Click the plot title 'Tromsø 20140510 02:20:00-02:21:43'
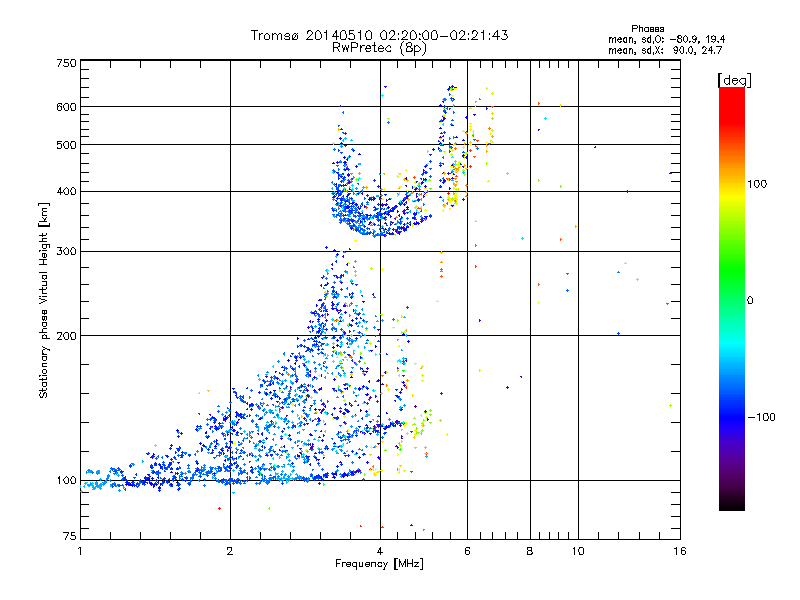The image size is (800, 600). pyautogui.click(x=379, y=35)
